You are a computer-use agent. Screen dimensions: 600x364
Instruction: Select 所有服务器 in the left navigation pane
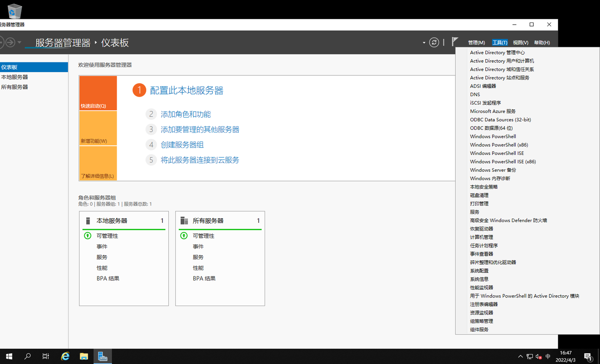[15, 87]
